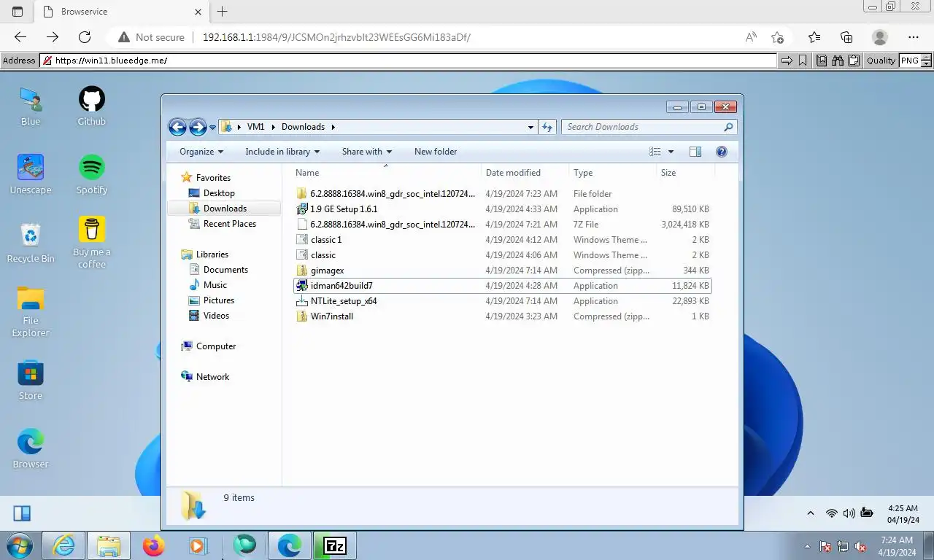
Task: Toggle the preview pane icon
Action: tap(695, 152)
